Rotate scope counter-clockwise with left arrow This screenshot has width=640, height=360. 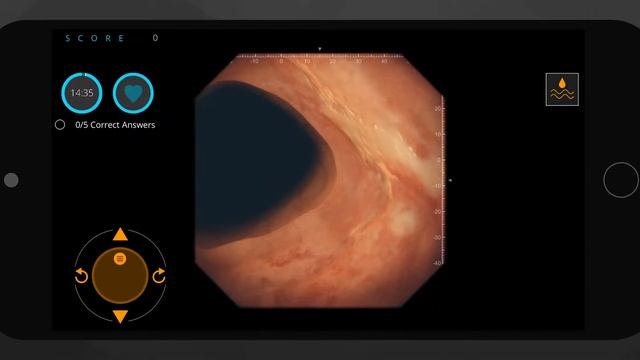coord(81,276)
